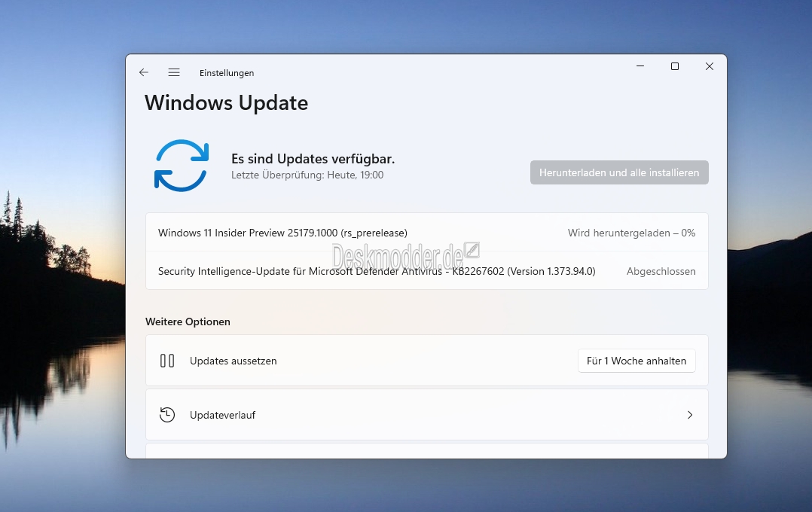The height and width of the screenshot is (512, 812).
Task: Click the Einstellungen window title
Action: pyautogui.click(x=227, y=73)
